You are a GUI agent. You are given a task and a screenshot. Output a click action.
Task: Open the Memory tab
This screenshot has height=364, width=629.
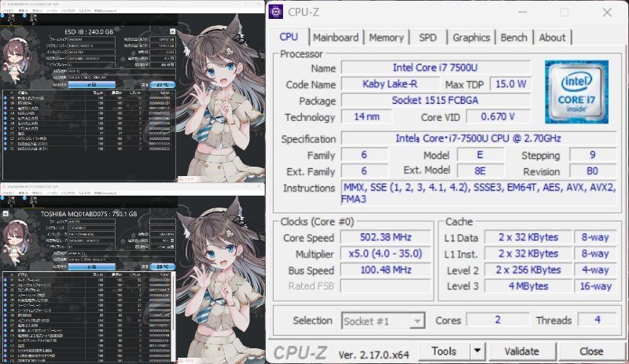click(x=386, y=38)
